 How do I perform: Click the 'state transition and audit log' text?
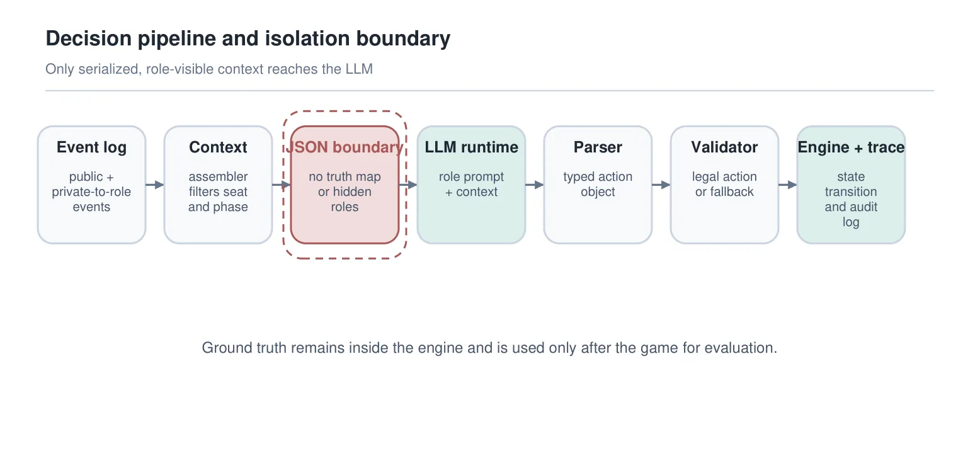(851, 200)
